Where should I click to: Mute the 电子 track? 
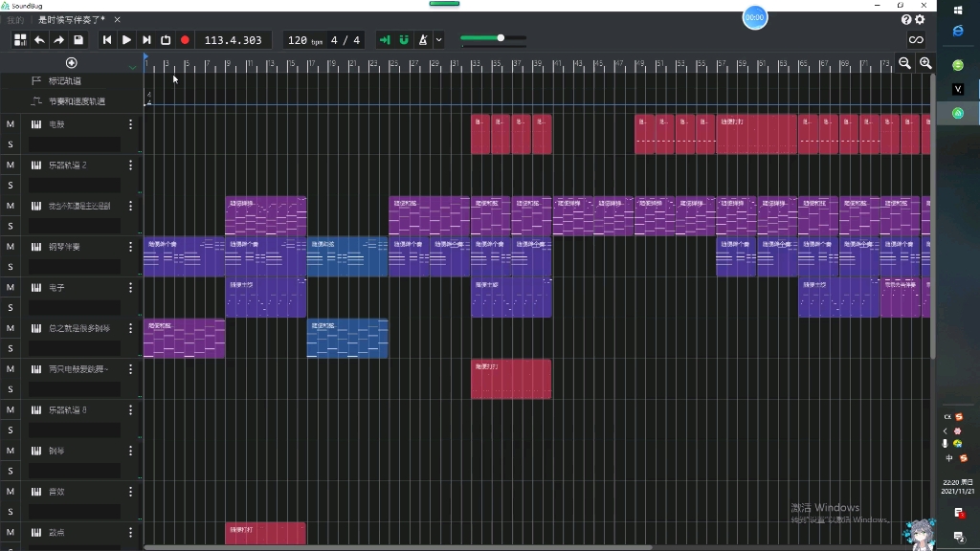[x=10, y=287]
